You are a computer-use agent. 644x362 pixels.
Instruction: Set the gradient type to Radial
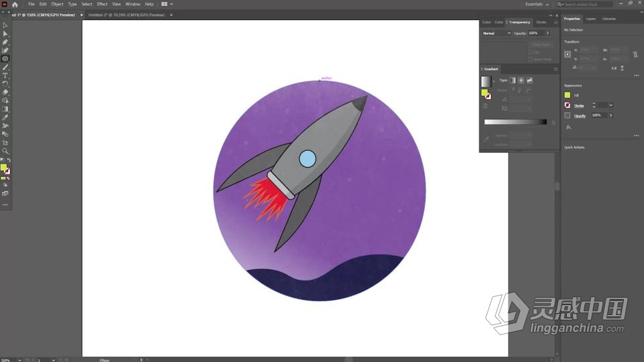click(x=521, y=80)
